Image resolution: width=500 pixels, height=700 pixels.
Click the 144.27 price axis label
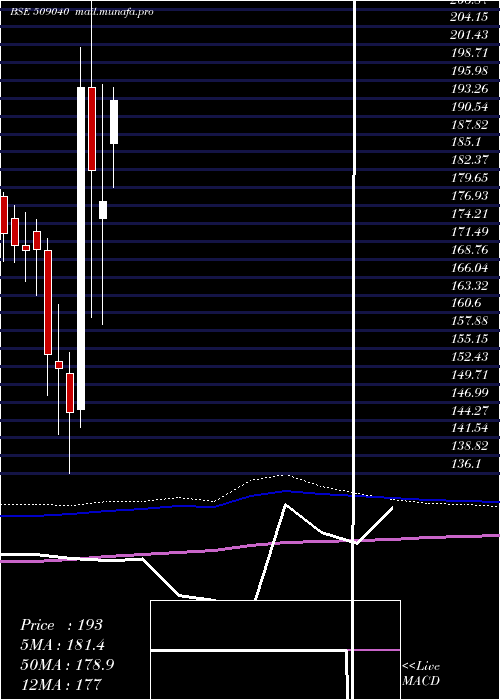(469, 410)
